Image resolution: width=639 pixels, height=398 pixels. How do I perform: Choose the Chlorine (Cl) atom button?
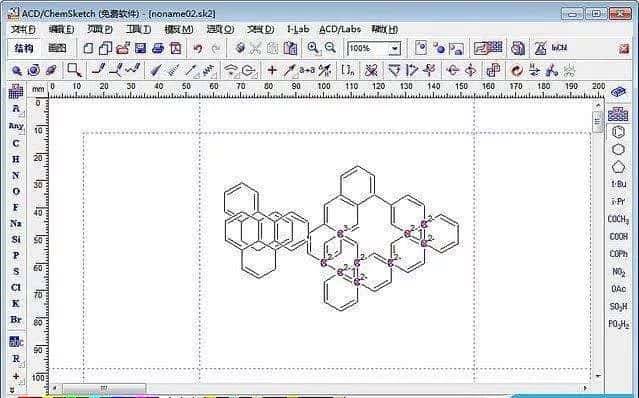[x=15, y=287]
